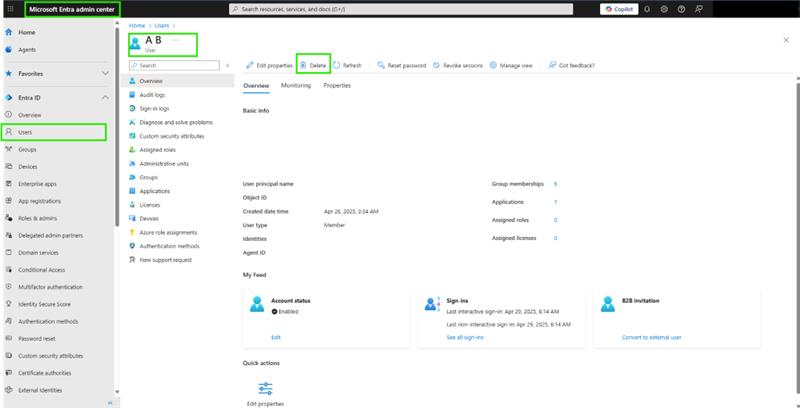Open Diagnose and solve problems
This screenshot has width=800, height=408.
tap(178, 122)
